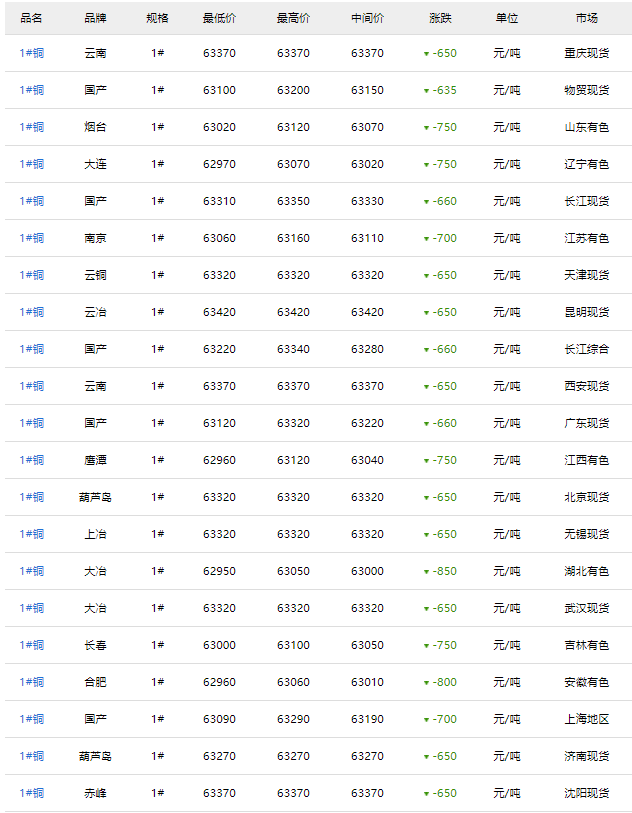The image size is (632, 813).
Task: Click the down arrow next to -800
Action: click(426, 683)
